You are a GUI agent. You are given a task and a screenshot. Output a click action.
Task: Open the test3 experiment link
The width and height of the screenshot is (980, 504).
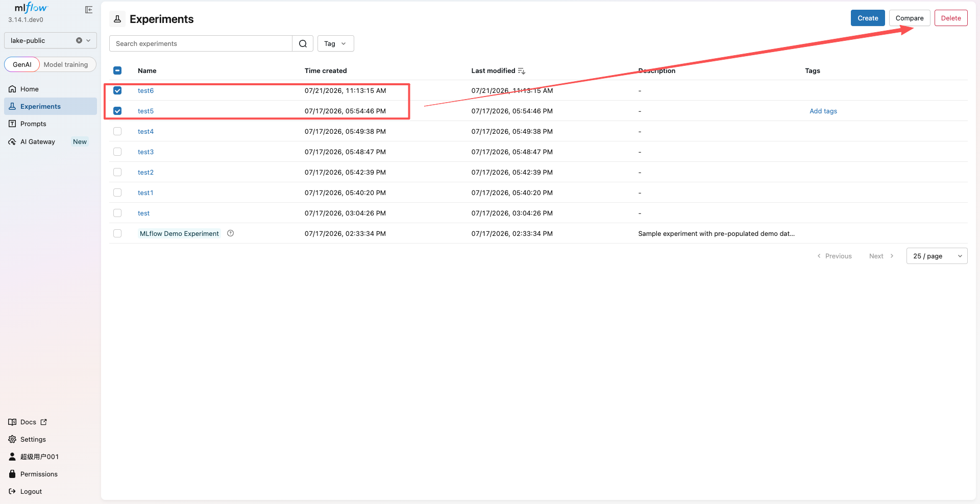click(145, 152)
